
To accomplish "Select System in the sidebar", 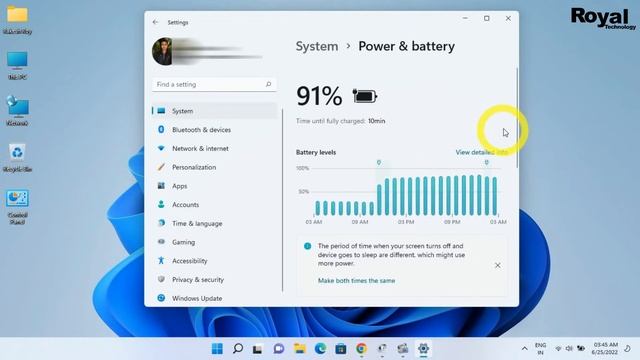I will 215,111.
